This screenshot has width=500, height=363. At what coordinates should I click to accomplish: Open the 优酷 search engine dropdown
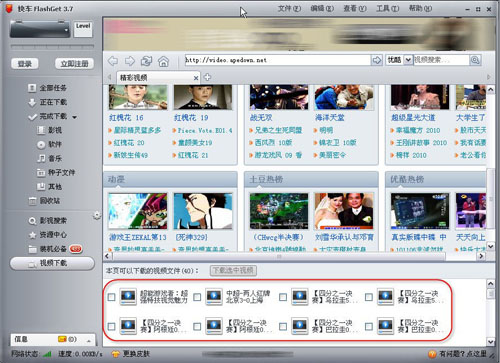(408, 60)
